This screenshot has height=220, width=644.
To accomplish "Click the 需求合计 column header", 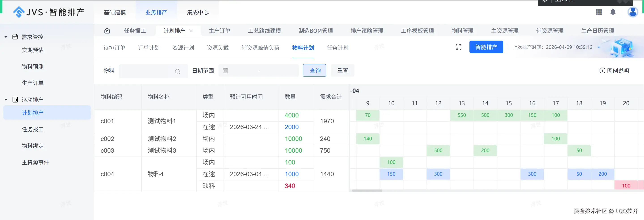I will click(x=331, y=97).
